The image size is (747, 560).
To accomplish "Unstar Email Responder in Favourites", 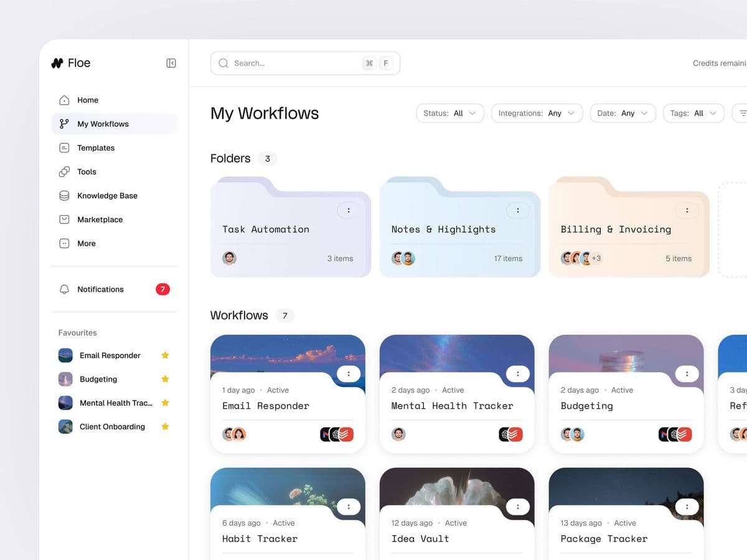I will pyautogui.click(x=165, y=355).
